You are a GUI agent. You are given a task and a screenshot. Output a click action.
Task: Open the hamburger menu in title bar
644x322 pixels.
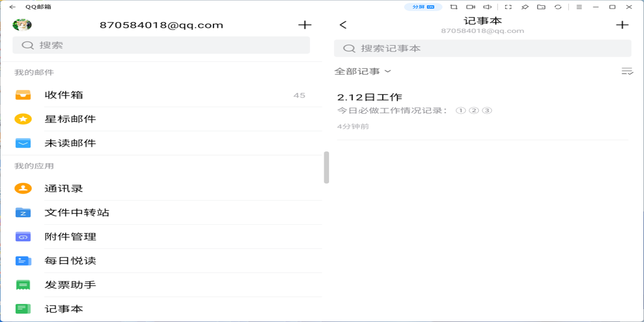[580, 7]
